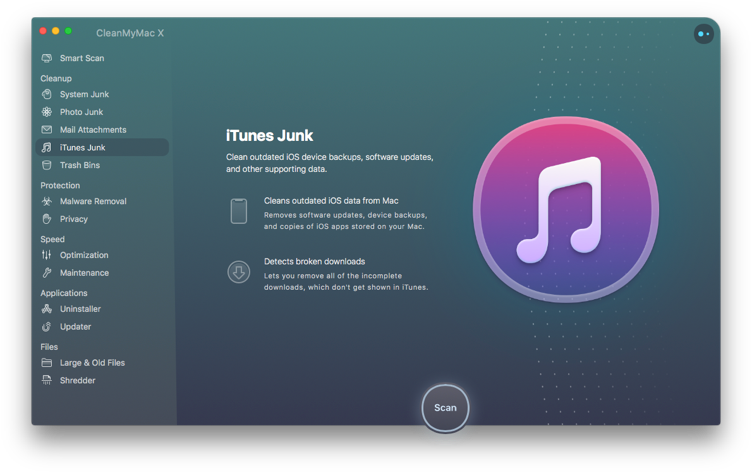The width and height of the screenshot is (751, 472).
Task: Click the Optimization sliders icon
Action: 46,255
